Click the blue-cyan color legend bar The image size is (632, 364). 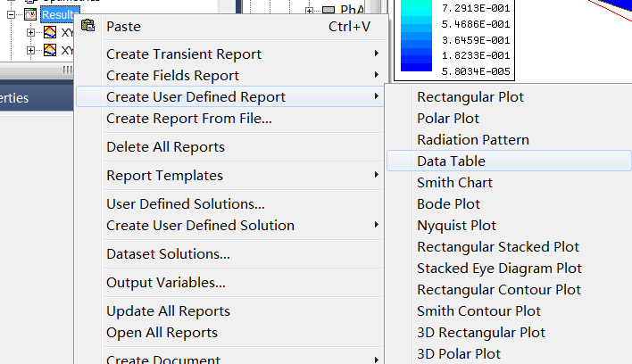pos(416,36)
